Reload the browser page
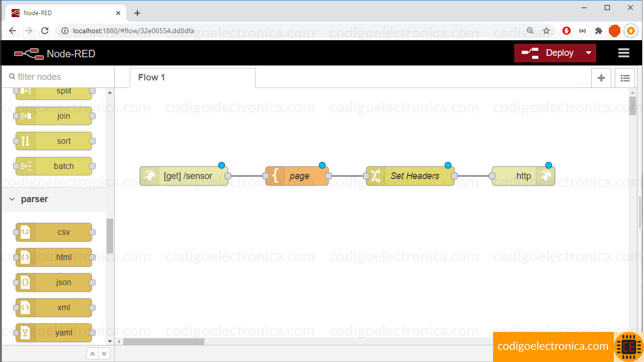 click(45, 31)
